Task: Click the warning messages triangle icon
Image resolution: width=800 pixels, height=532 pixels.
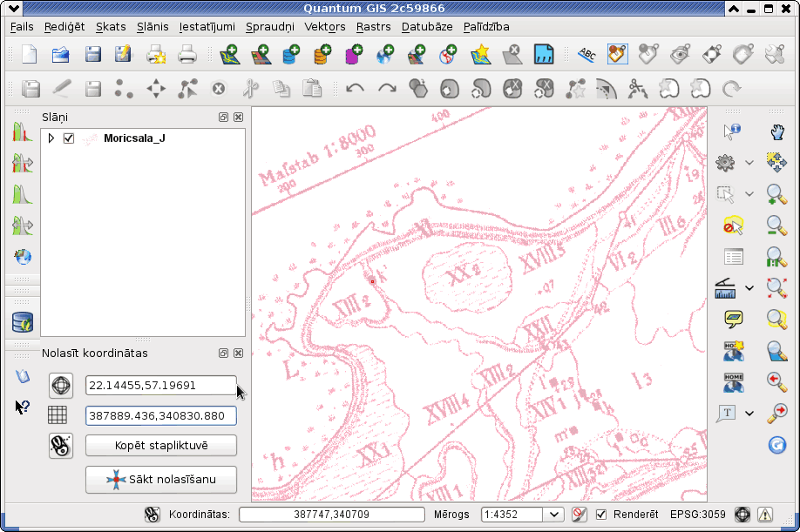Action: coord(765,515)
